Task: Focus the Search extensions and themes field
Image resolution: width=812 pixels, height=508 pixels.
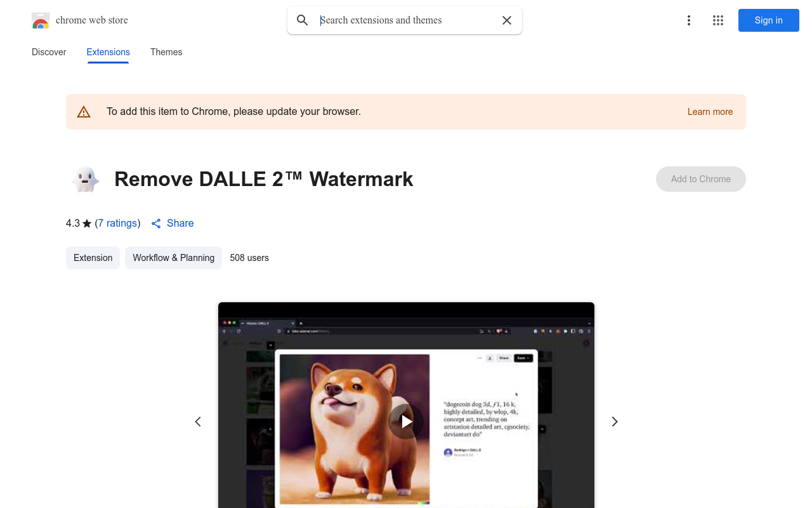Action: (x=406, y=20)
